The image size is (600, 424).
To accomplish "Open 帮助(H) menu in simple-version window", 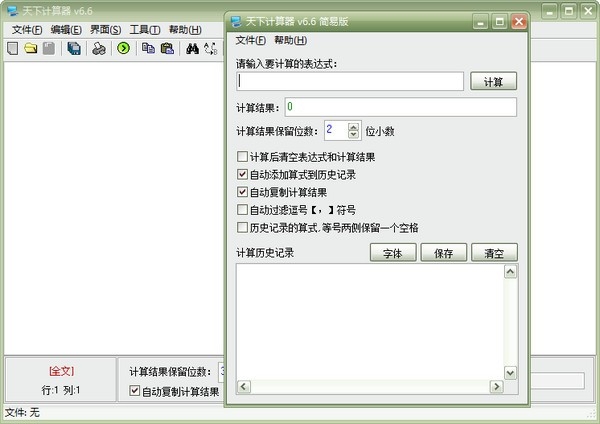I will (x=290, y=40).
